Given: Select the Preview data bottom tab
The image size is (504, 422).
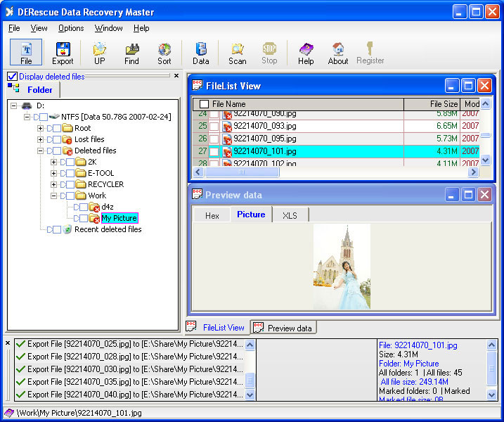Looking at the screenshot, I should (x=284, y=328).
